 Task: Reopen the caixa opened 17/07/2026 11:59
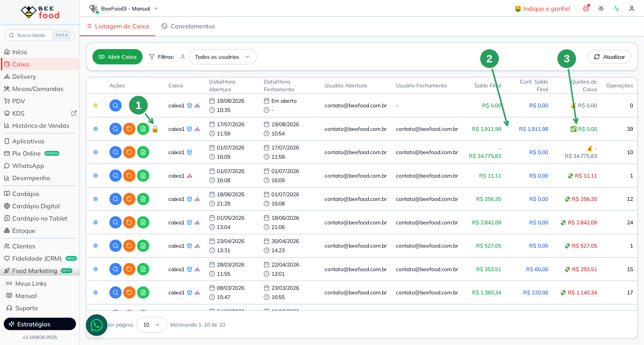[129, 129]
